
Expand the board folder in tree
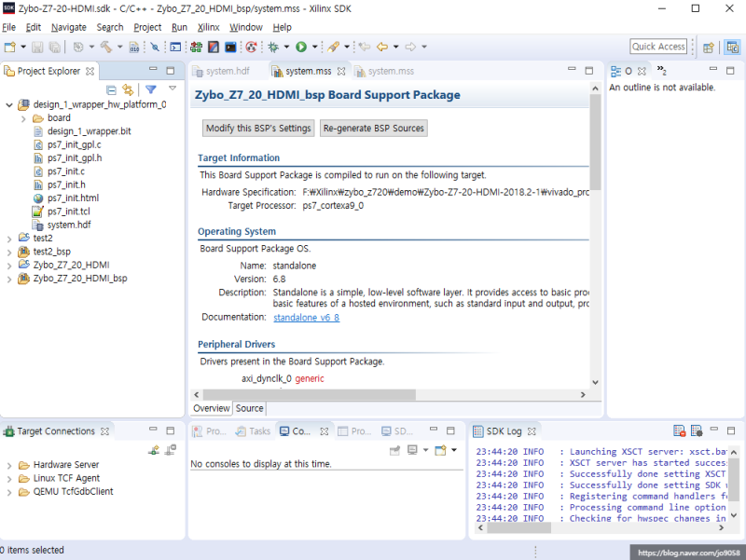pyautogui.click(x=23, y=118)
